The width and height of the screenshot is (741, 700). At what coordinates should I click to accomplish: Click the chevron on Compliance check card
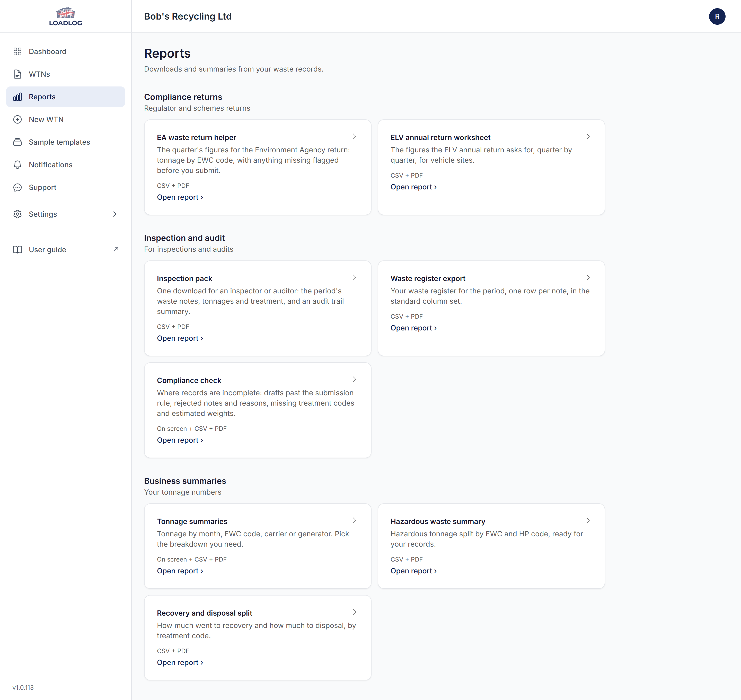point(355,380)
